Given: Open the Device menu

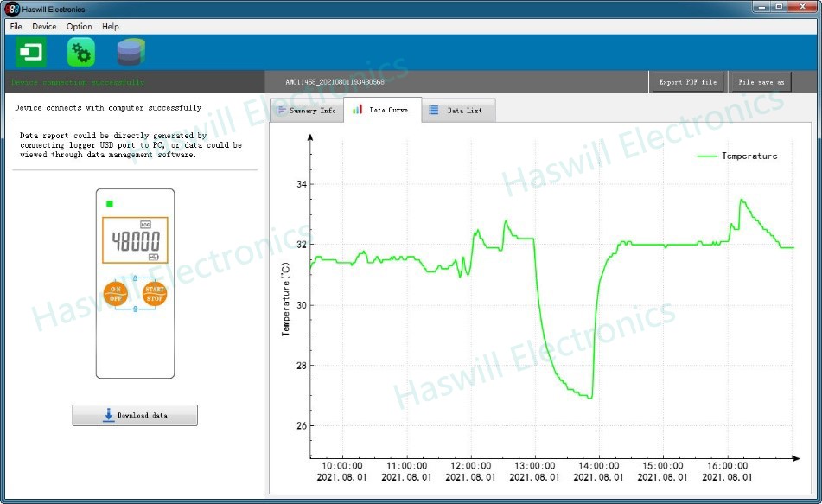Looking at the screenshot, I should (44, 26).
